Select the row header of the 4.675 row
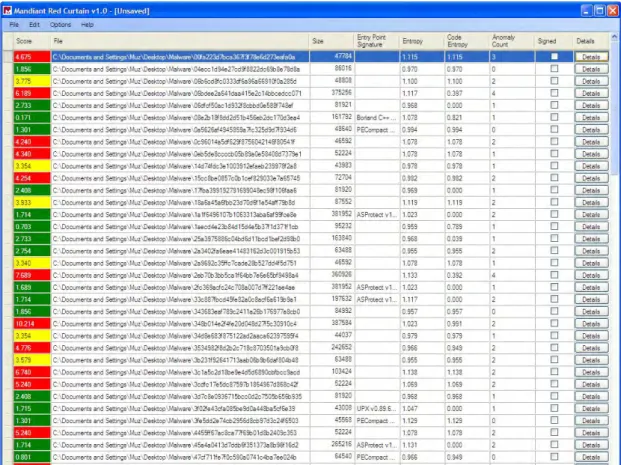This screenshot has width=621, height=465. click(8, 57)
